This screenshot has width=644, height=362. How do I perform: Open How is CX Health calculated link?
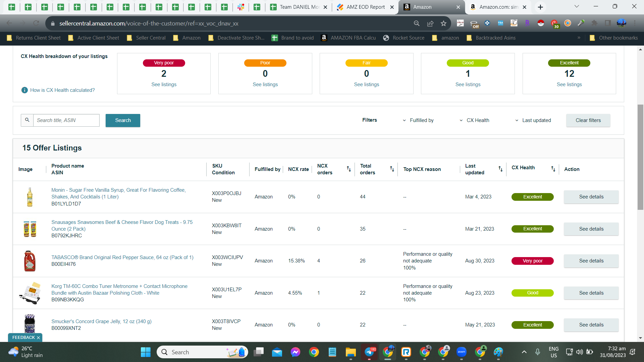click(62, 90)
